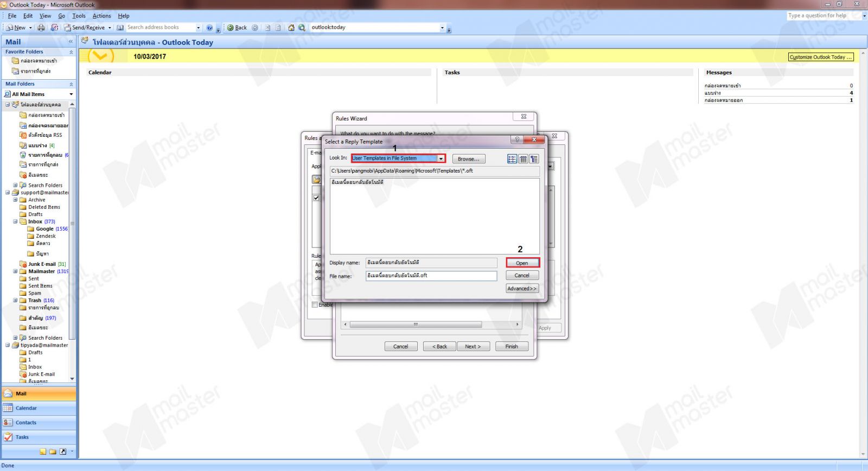Open Tasks from navigation pane
The height and width of the screenshot is (471, 868).
click(39, 437)
